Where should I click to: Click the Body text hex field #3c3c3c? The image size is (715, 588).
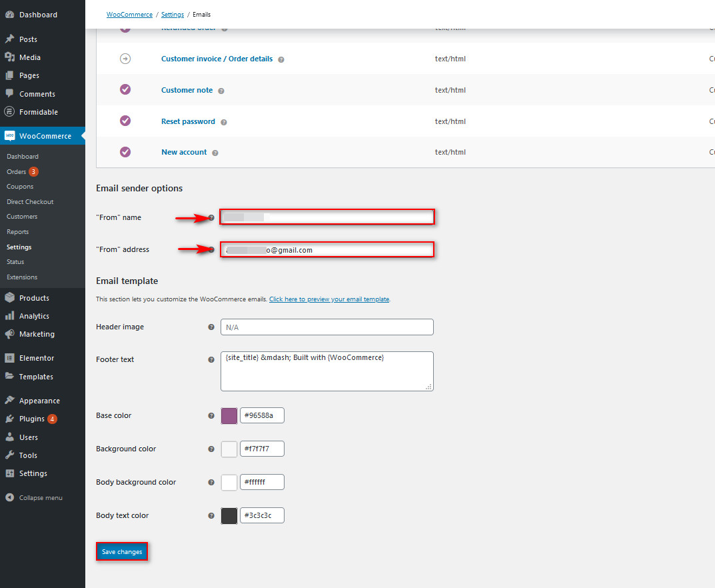click(262, 515)
